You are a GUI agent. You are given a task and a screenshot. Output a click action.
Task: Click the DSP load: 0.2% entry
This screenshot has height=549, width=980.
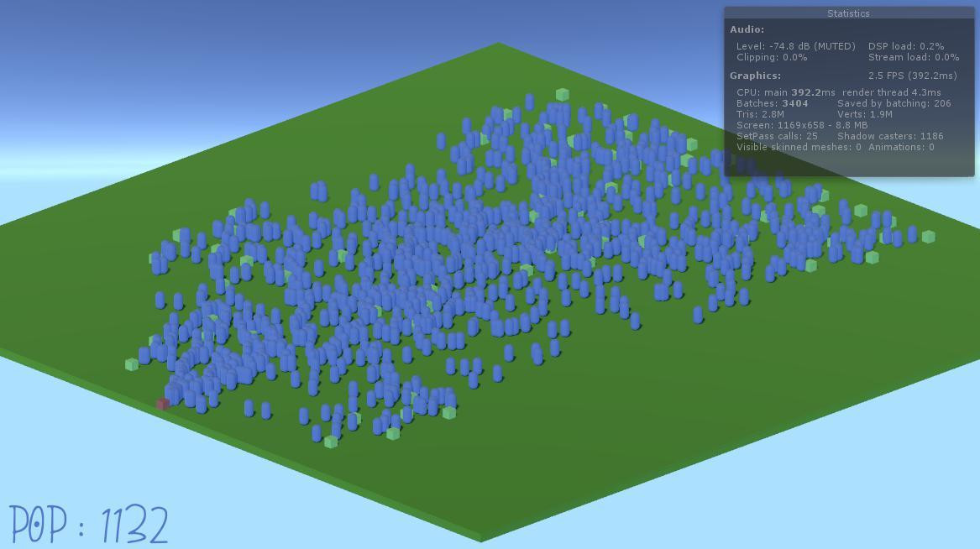(x=906, y=46)
